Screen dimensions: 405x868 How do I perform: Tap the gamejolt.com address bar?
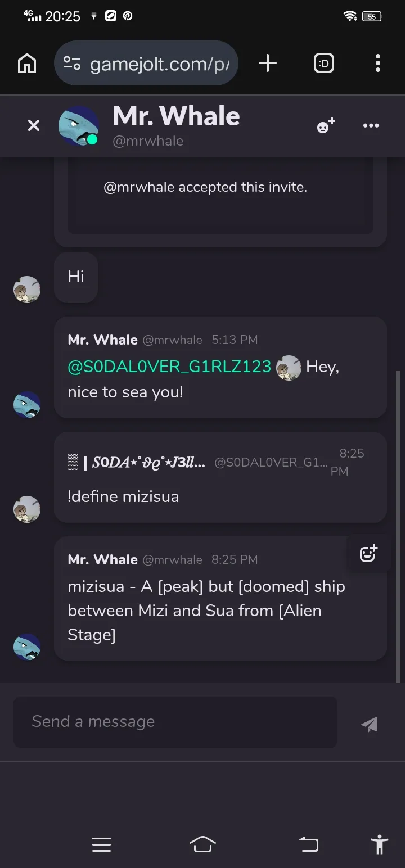[x=160, y=64]
